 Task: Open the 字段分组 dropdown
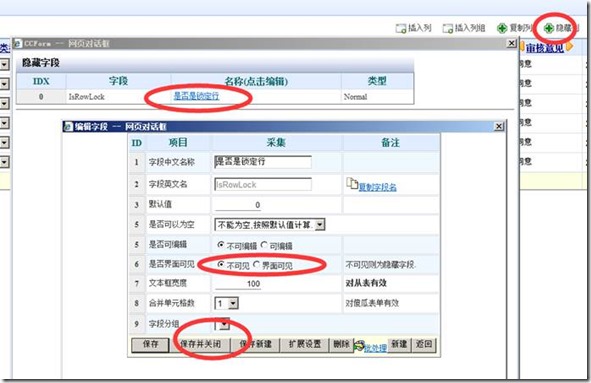225,324
